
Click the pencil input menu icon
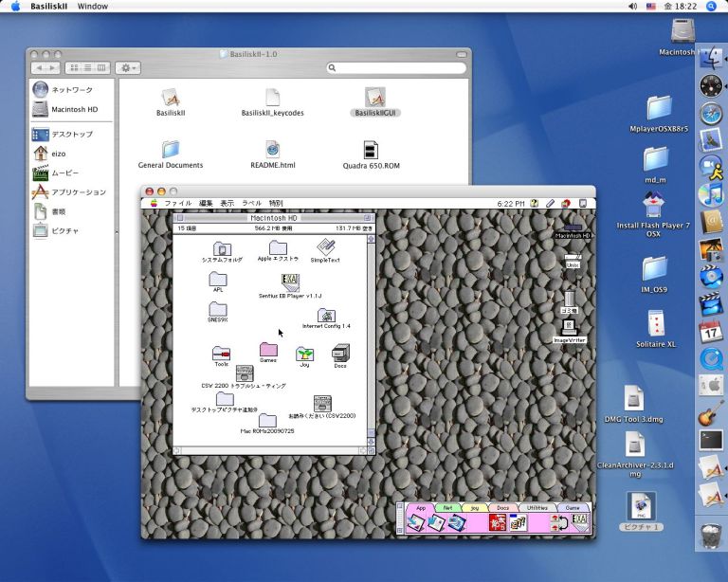coord(550,203)
